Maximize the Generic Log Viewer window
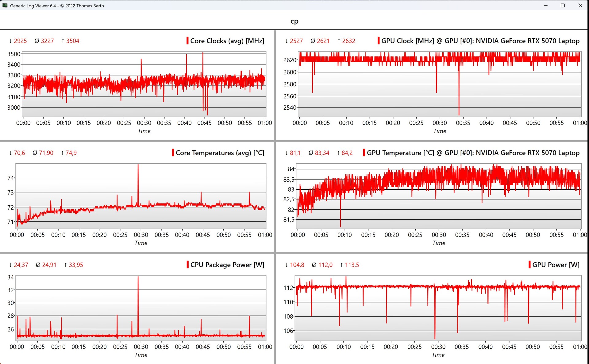The height and width of the screenshot is (364, 589). [563, 6]
